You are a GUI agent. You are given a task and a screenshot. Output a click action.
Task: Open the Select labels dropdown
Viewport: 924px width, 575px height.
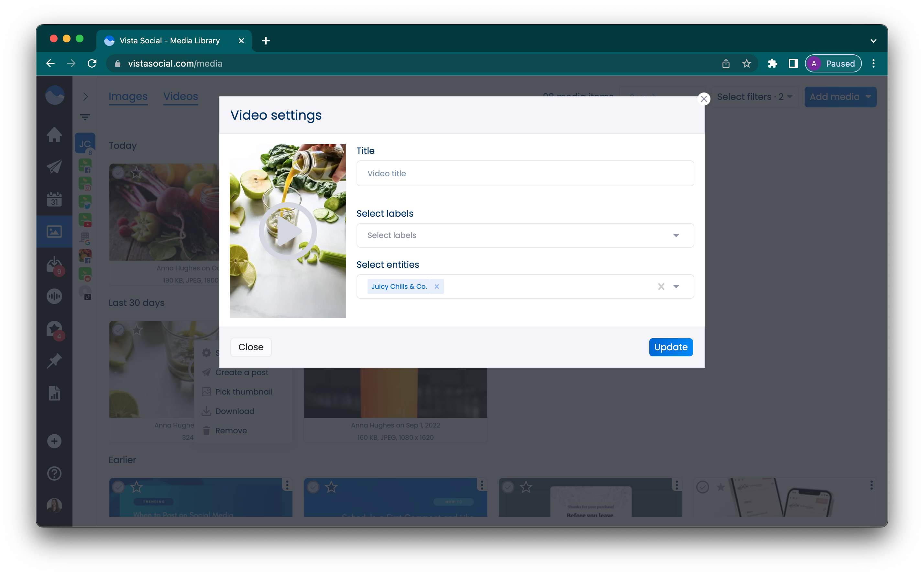tap(525, 235)
